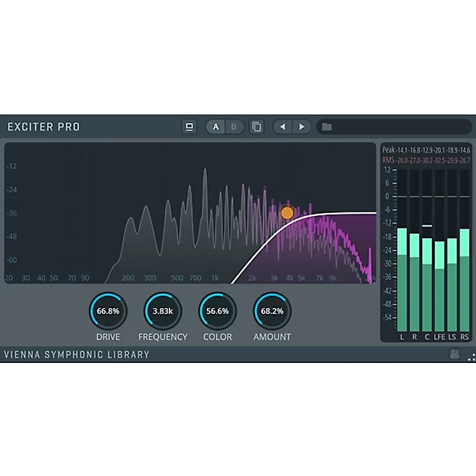Click the orange handle on the frequency curve
The image size is (476, 476).
click(x=287, y=212)
